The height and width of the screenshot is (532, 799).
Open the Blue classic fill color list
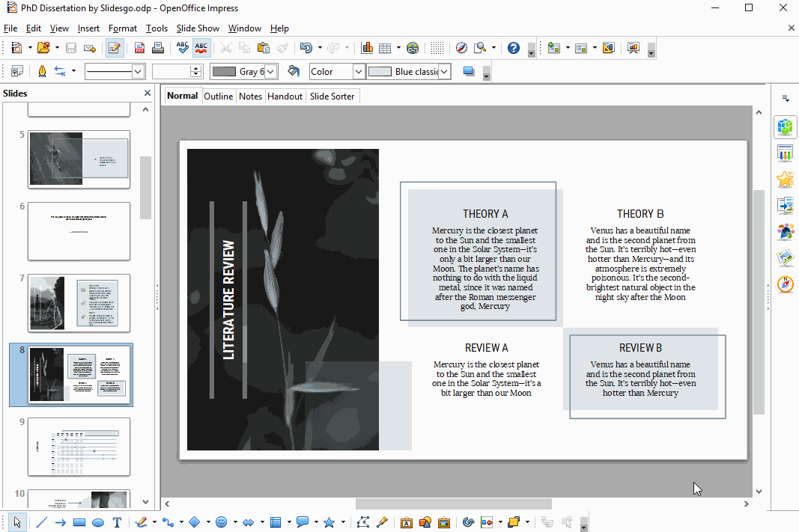445,72
